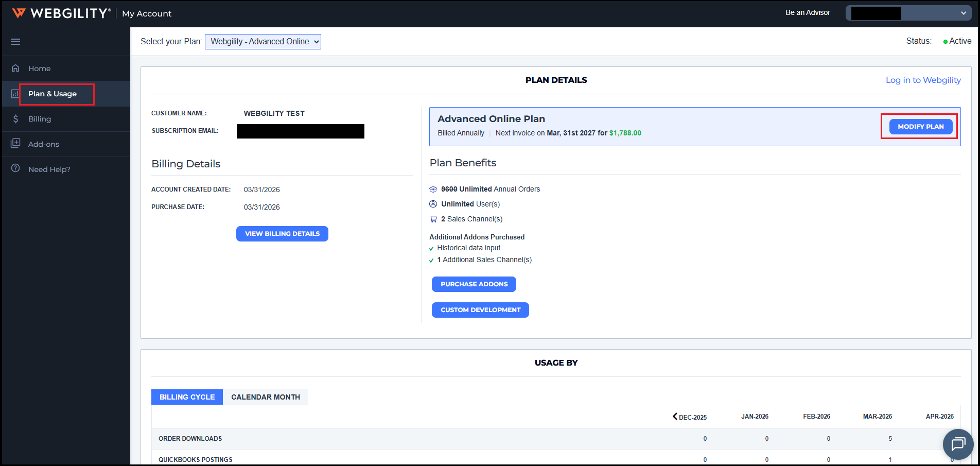Click the Home house icon
Image resolution: width=980 pixels, height=466 pixels.
[15, 68]
